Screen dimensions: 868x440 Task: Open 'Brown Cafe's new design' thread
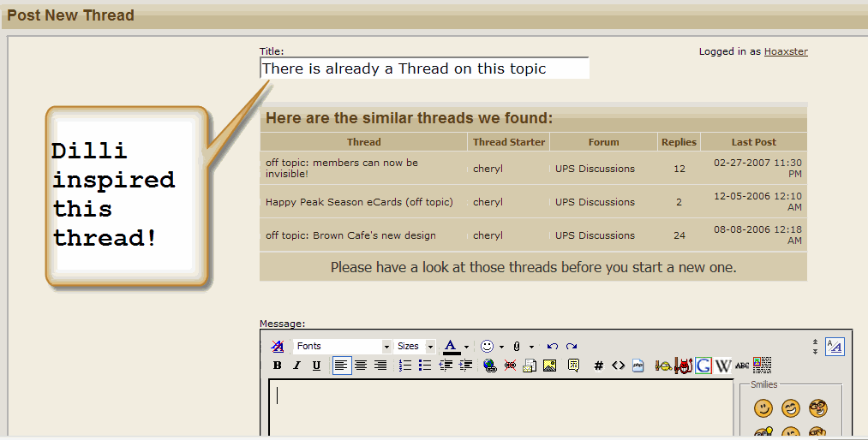coord(350,235)
